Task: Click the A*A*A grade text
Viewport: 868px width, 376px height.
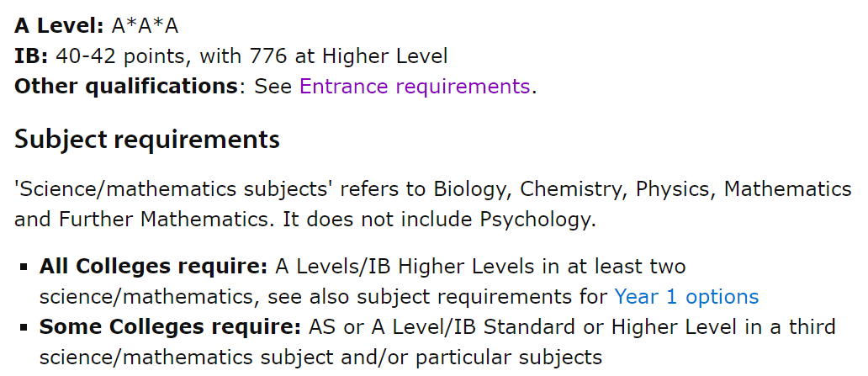Action: point(145,26)
